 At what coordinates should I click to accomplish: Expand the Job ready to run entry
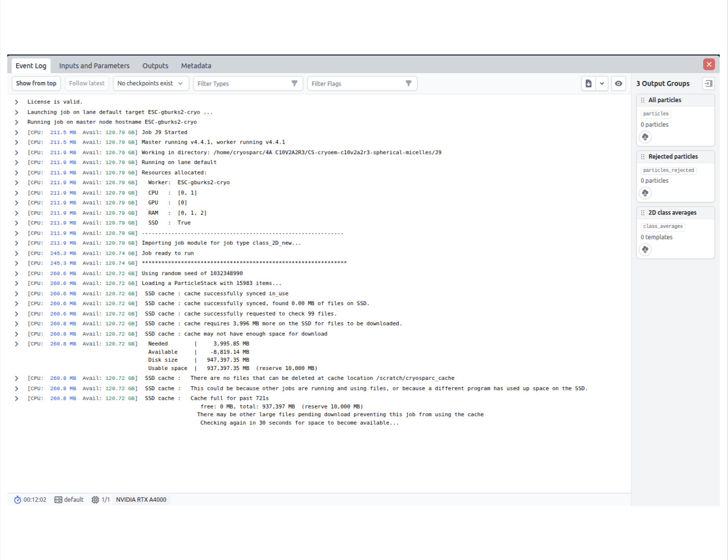(17, 253)
